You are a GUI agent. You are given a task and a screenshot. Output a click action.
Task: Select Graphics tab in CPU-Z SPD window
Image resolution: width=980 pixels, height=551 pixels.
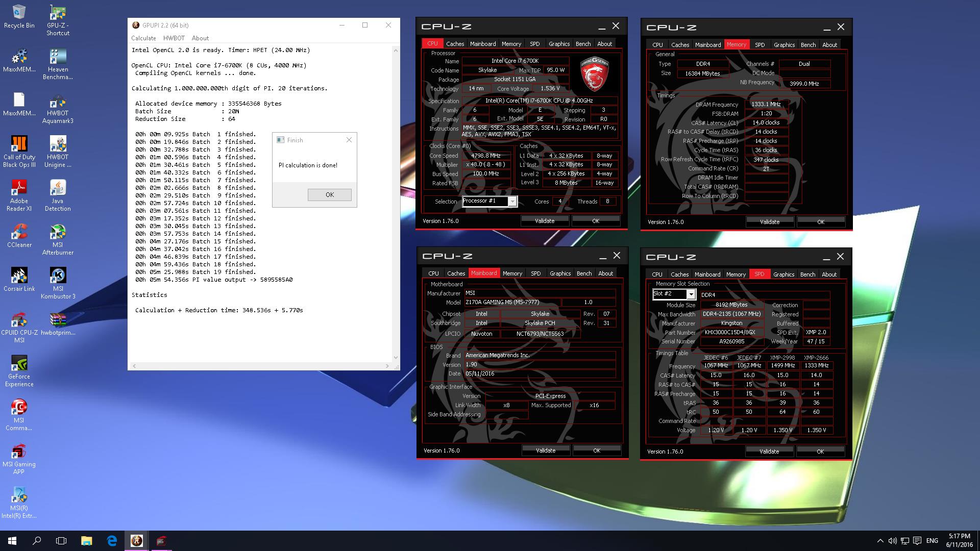783,274
